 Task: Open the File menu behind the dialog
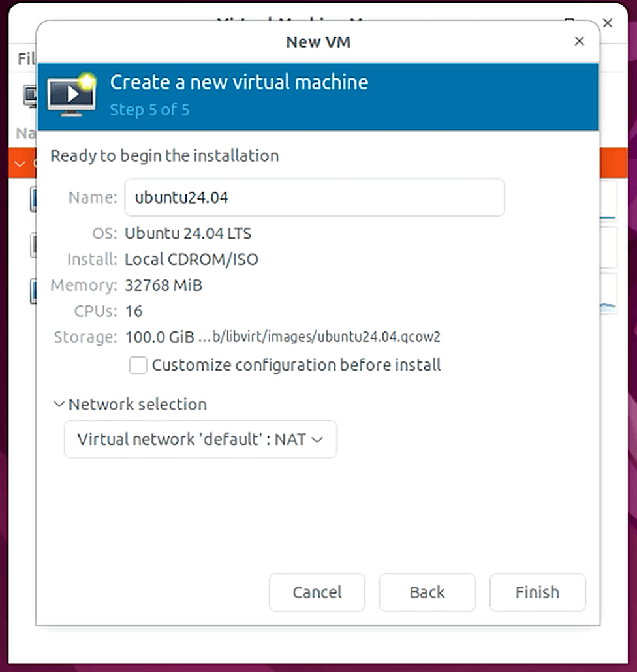click(x=26, y=59)
